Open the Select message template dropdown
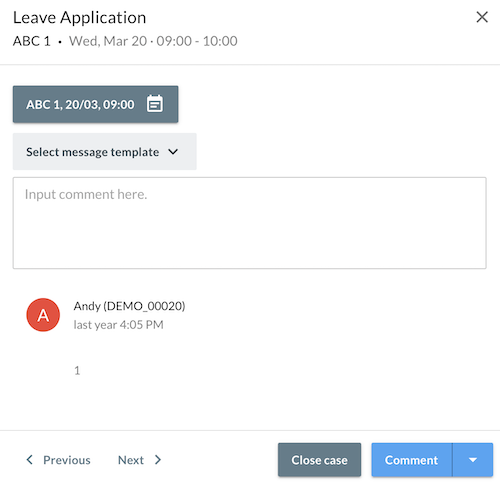500x485 pixels. click(105, 152)
